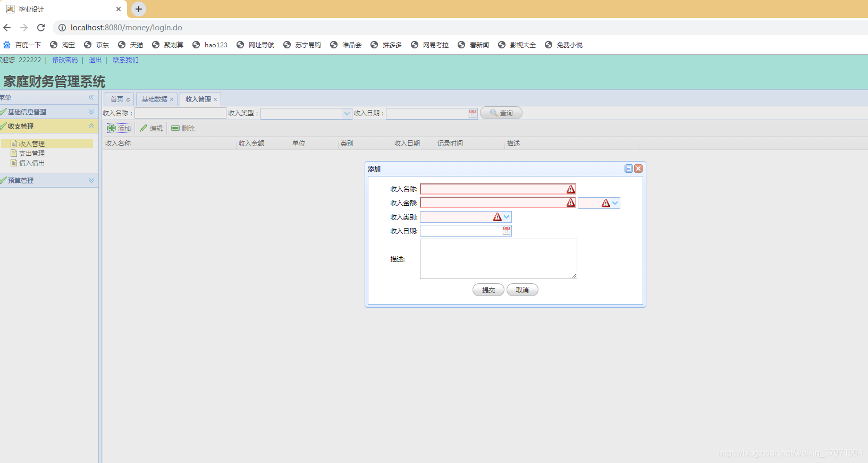Open the unit dropdown next to 收入金额

(615, 203)
